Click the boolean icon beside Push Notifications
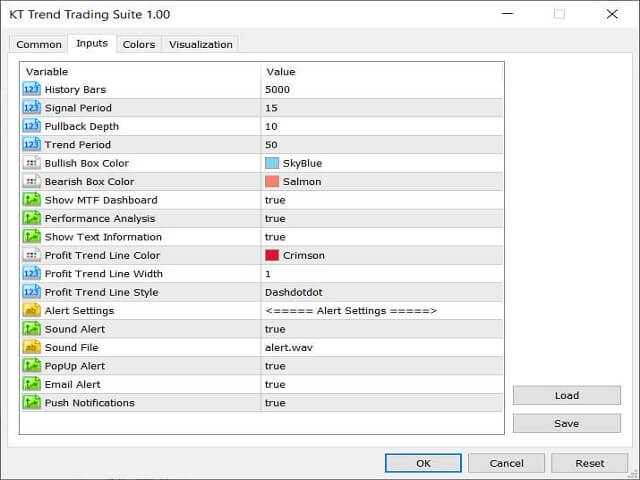The height and width of the screenshot is (480, 640). pyautogui.click(x=31, y=402)
